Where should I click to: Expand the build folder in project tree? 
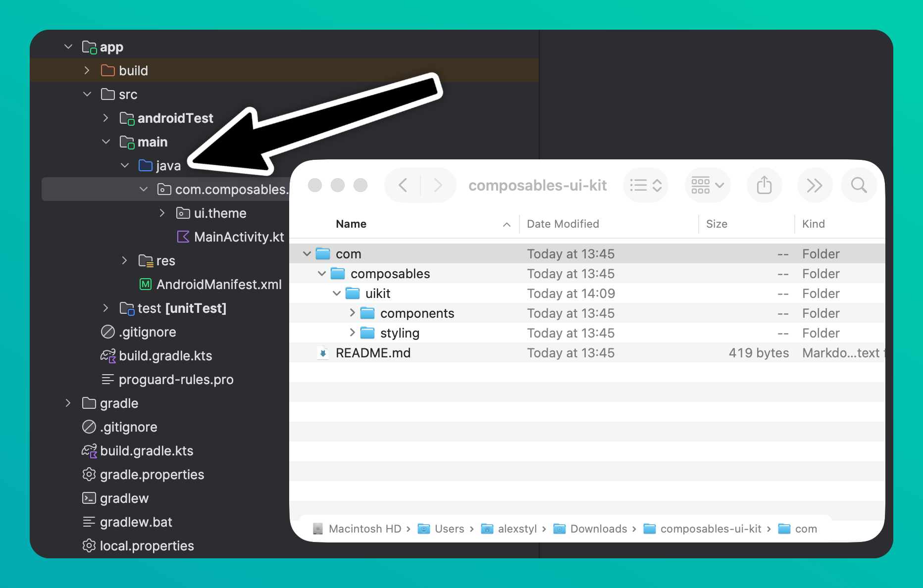tap(87, 71)
